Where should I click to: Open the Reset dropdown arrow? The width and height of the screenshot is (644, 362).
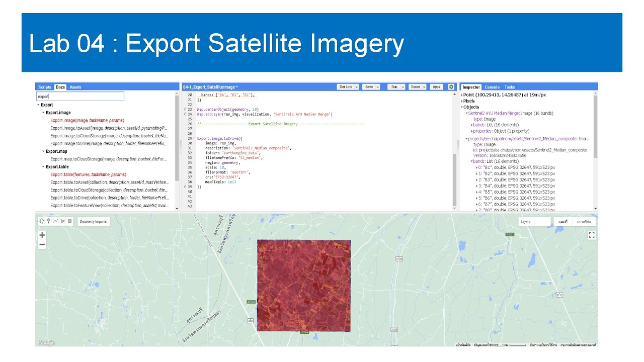click(425, 87)
